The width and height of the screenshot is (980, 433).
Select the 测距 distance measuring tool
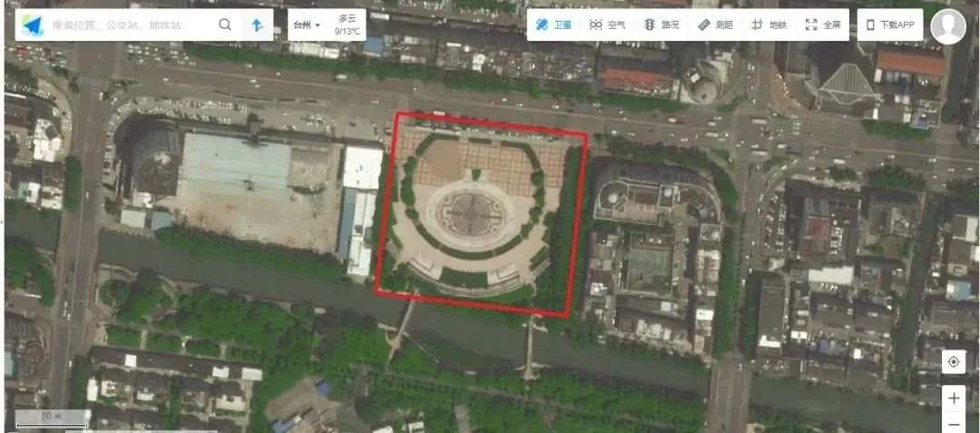716,25
